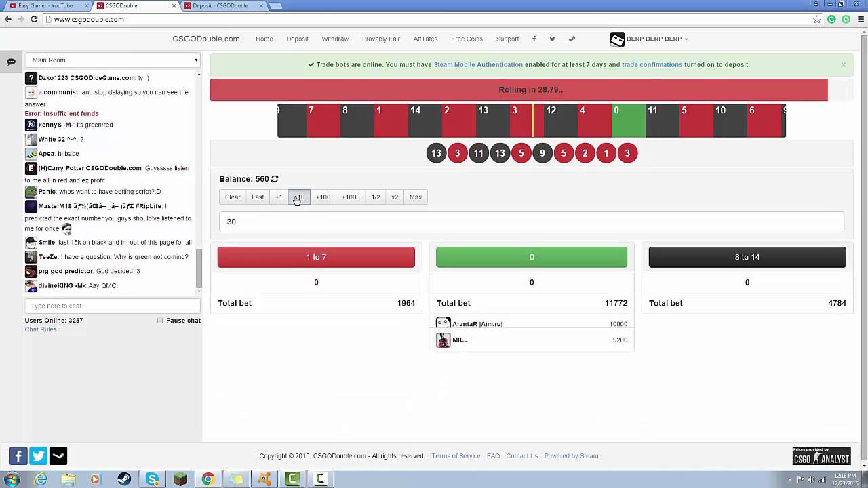The width and height of the screenshot is (868, 488).
Task: Open the Home menu item
Action: coord(264,39)
